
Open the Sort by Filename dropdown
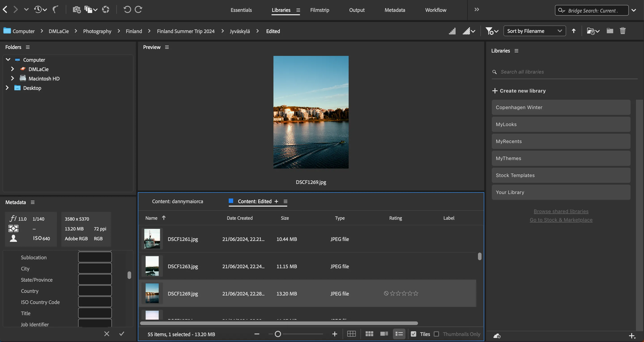[534, 31]
